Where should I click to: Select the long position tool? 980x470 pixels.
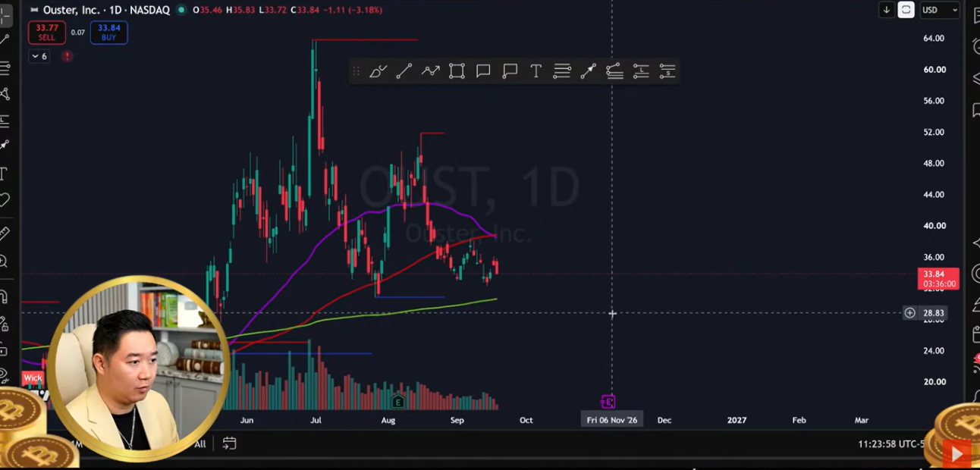pyautogui.click(x=641, y=71)
